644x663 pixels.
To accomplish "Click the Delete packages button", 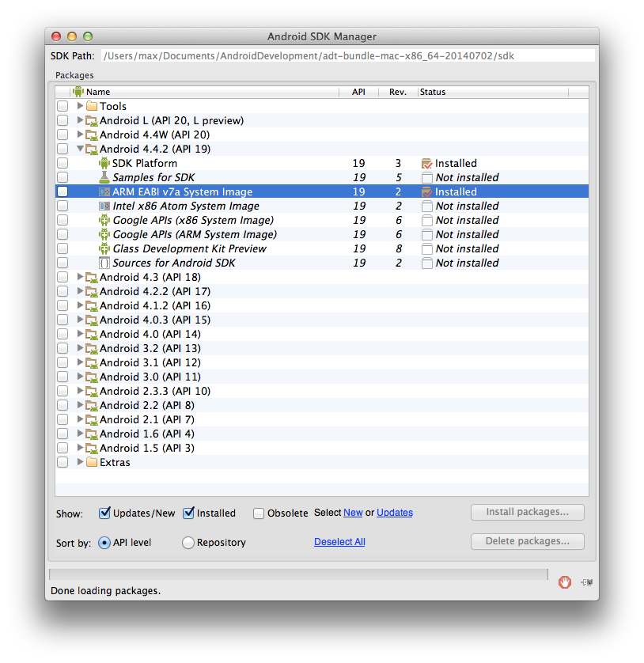I will pos(527,541).
